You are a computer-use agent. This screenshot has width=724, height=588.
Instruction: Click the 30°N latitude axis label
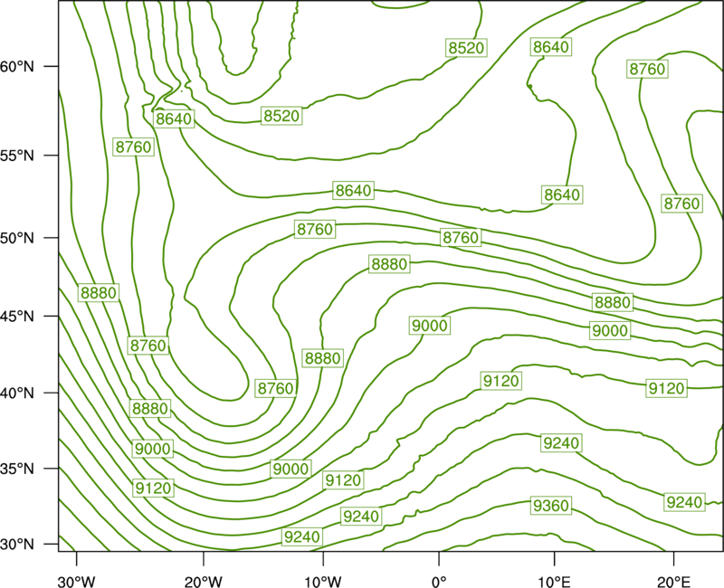click(17, 545)
